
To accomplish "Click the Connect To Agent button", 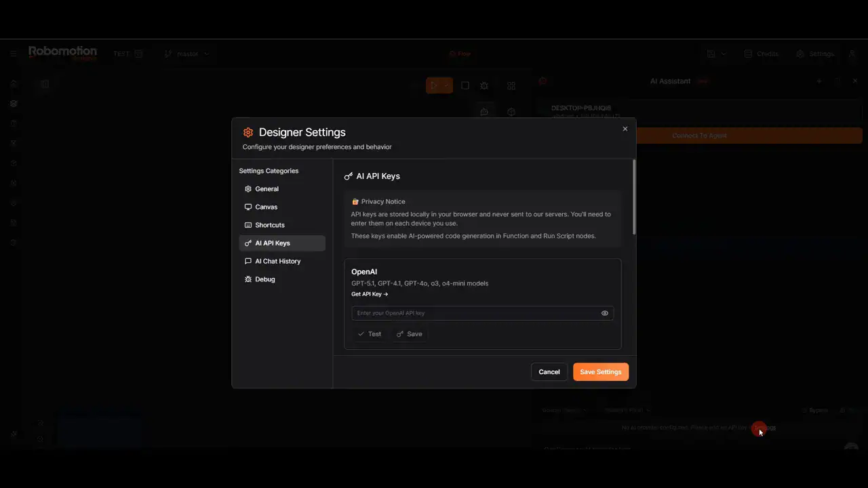I will tap(698, 135).
